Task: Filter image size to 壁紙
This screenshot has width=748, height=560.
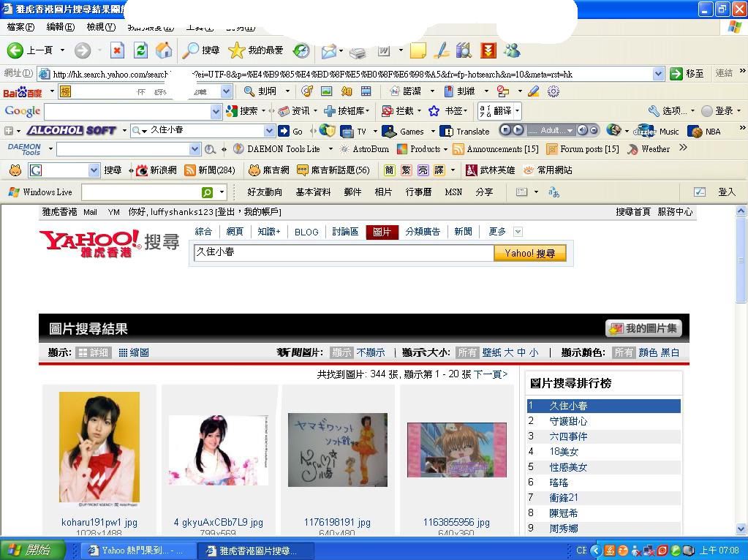Action: point(492,352)
